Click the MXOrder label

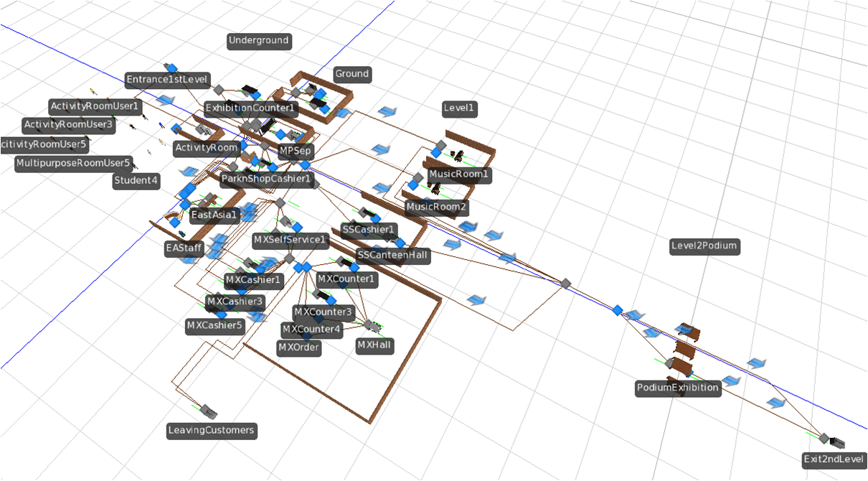tap(299, 347)
